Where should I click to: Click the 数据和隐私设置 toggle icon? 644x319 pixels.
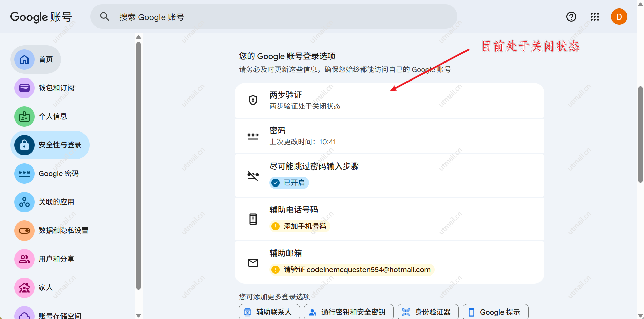point(24,231)
